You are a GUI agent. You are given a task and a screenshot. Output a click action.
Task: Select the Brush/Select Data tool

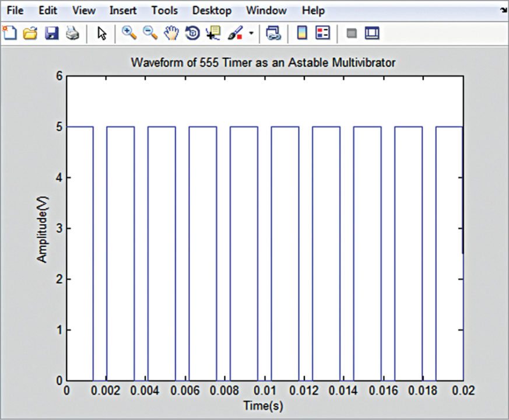(x=236, y=33)
